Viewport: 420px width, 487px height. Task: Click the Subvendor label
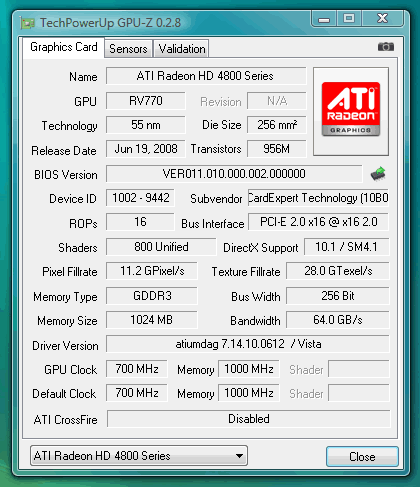216,199
